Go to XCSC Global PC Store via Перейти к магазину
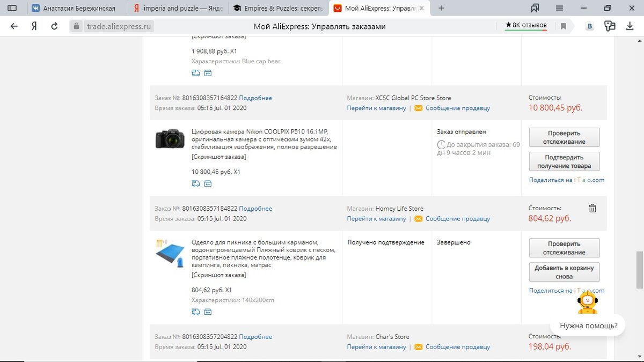 tap(377, 108)
